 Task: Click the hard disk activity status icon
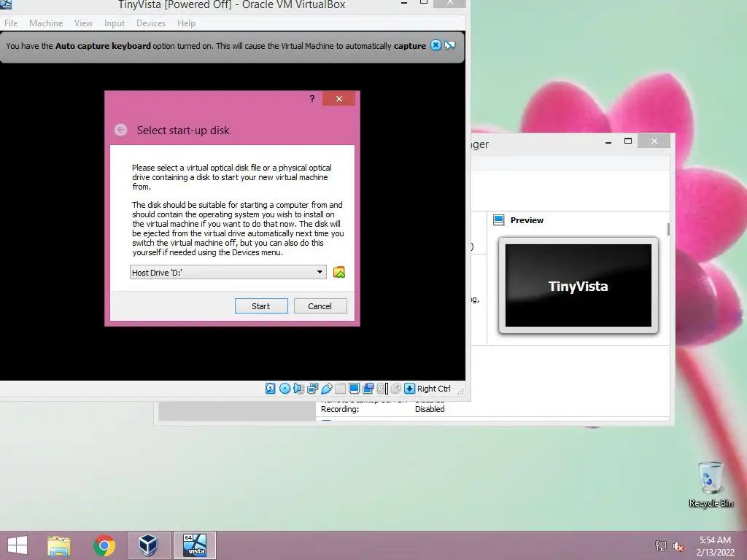point(270,389)
